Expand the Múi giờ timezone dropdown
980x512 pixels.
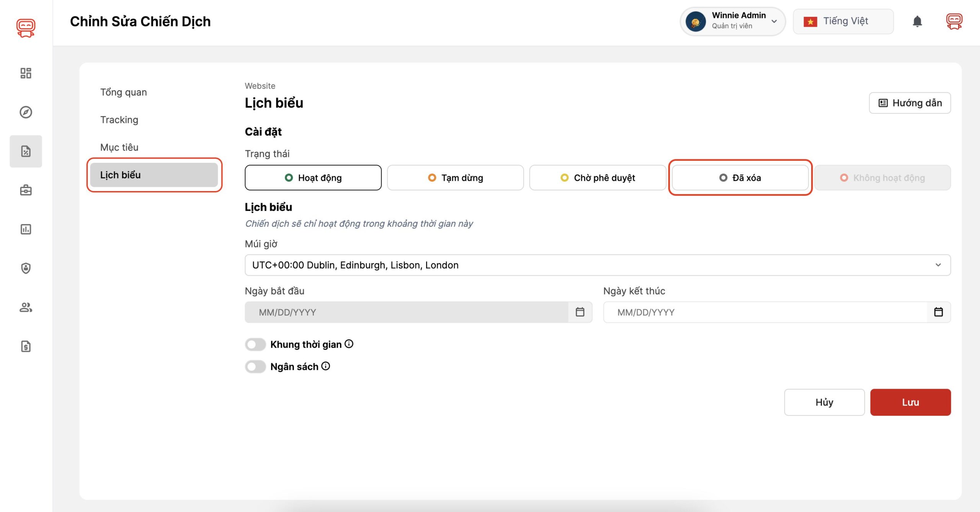click(597, 265)
